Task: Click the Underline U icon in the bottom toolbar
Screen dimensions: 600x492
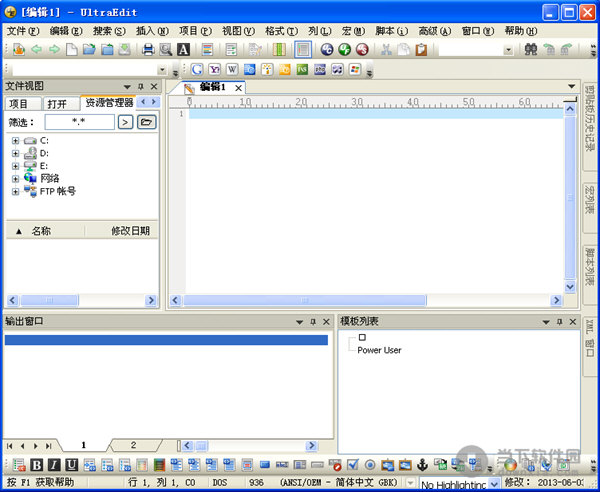Action: 71,464
